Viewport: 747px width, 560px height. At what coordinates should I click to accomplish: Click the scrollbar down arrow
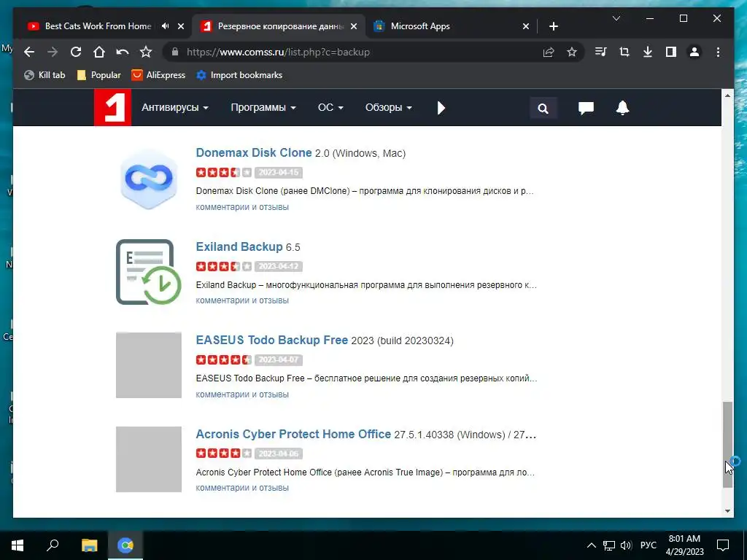coord(727,511)
